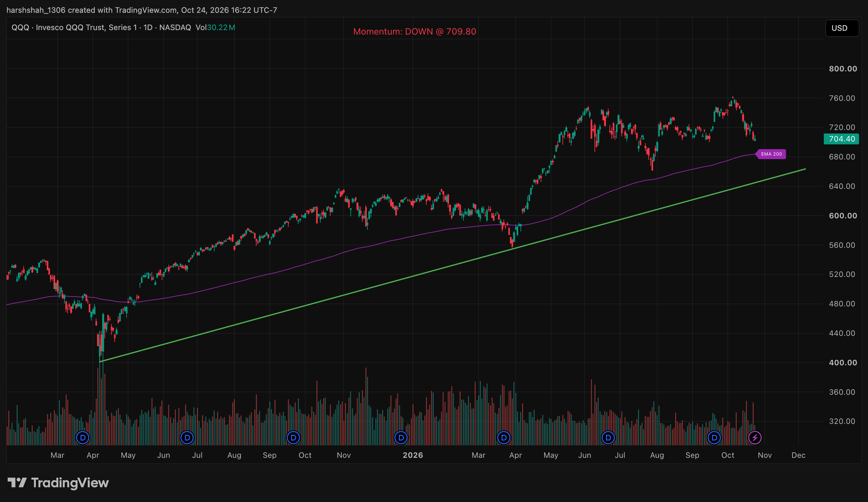Image resolution: width=868 pixels, height=502 pixels.
Task: Click the harshshah_1306 created with TradingView.com caption
Action: pos(142,10)
